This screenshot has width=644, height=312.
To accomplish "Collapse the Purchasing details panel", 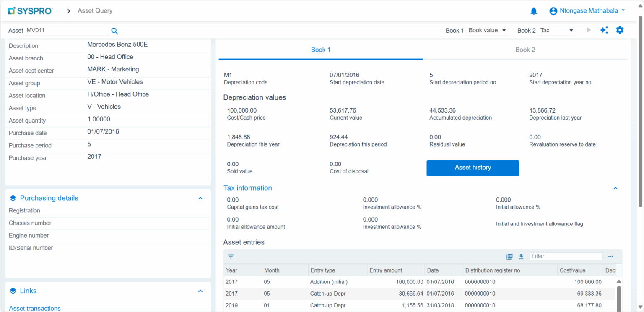I will pyautogui.click(x=200, y=198).
